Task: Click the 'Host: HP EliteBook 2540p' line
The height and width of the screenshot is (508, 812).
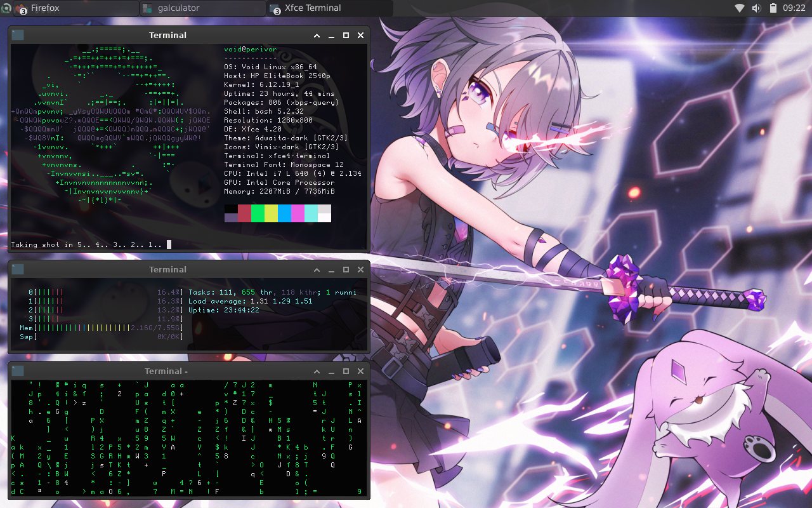Action: click(277, 76)
